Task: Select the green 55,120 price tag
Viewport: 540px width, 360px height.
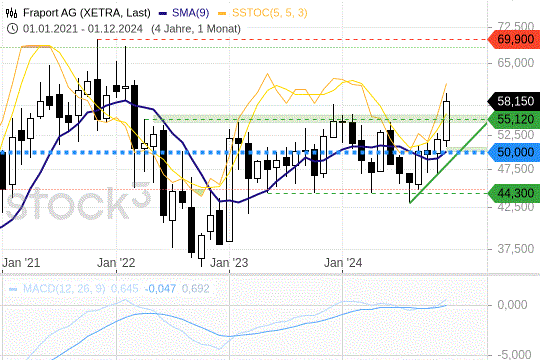Action: 514,120
